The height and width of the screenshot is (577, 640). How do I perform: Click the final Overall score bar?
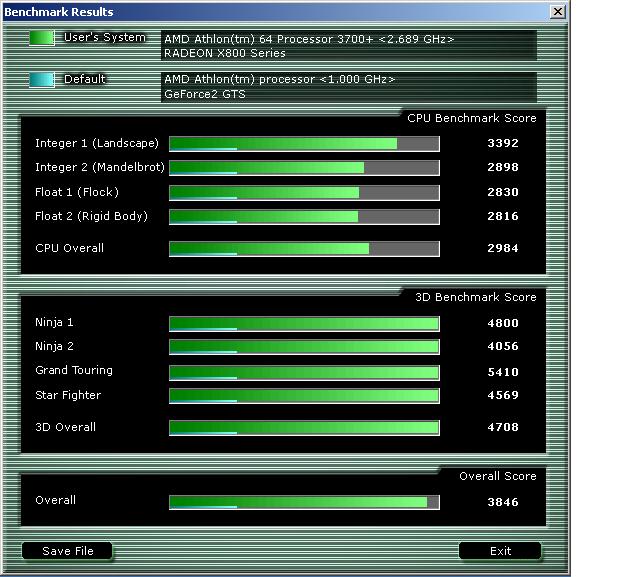tap(304, 502)
